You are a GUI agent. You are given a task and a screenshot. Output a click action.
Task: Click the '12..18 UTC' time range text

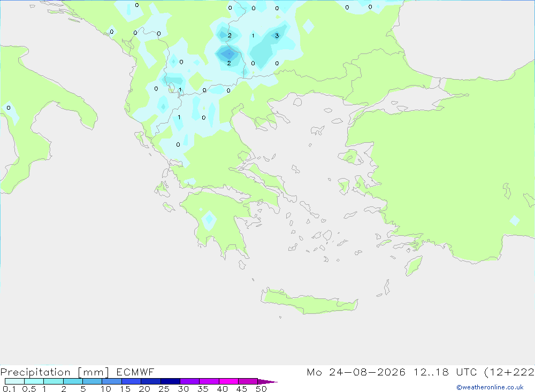(x=445, y=372)
